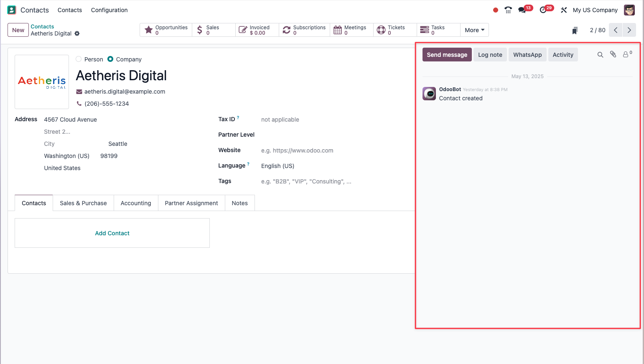Click the OdooBot avatar
Viewport: 644px width, 364px height.
pos(429,94)
